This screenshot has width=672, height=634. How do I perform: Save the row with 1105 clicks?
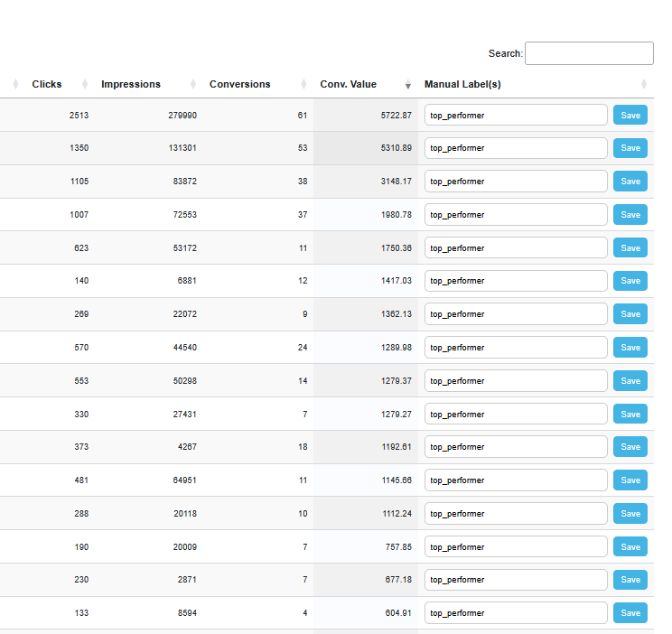click(x=630, y=182)
